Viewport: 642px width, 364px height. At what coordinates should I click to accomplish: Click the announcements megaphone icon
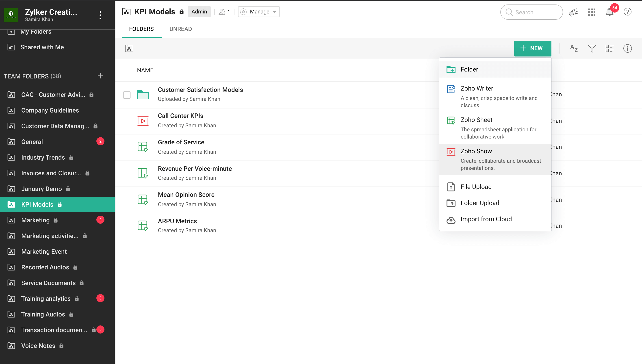tap(573, 12)
